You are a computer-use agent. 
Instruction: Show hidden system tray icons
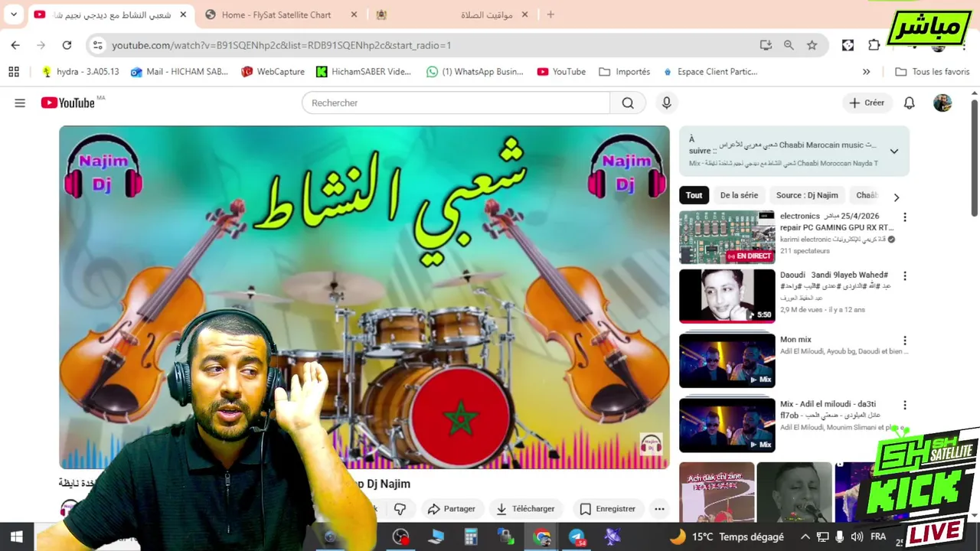tap(805, 537)
